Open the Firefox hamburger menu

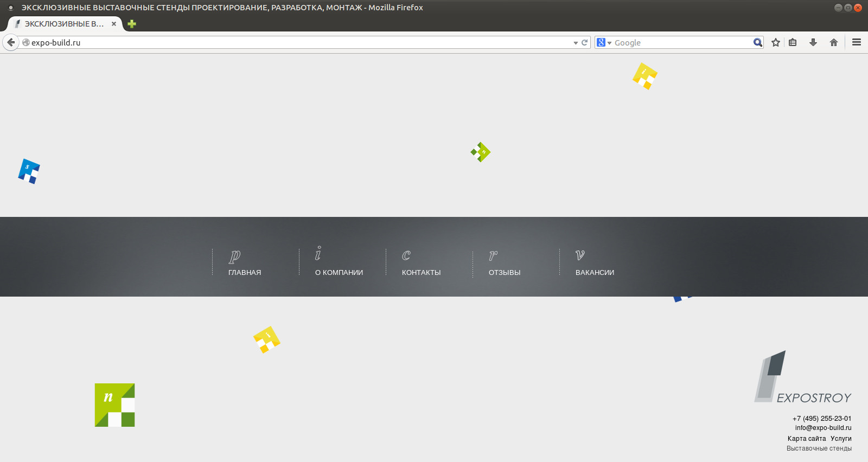click(857, 42)
